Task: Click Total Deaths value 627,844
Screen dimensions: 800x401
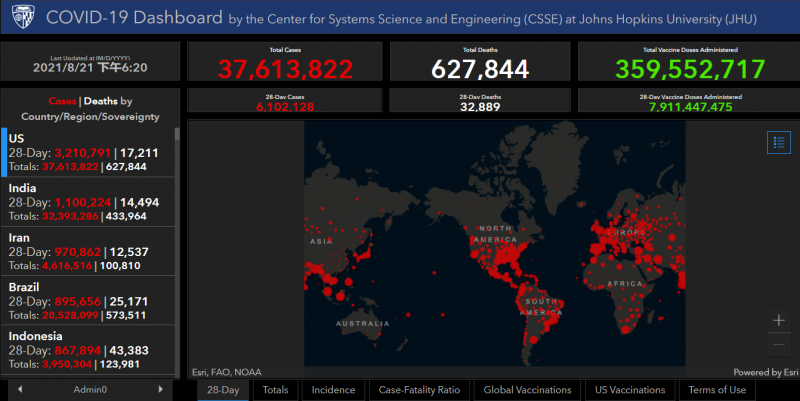Action: [480, 69]
